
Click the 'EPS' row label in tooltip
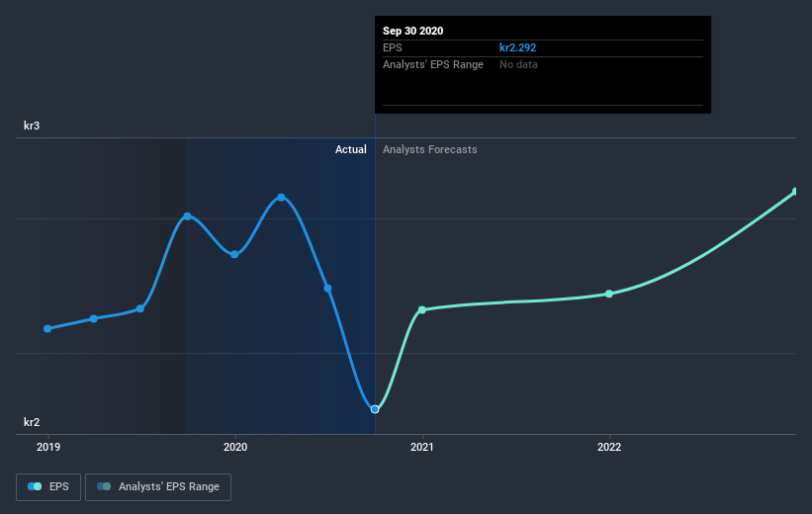coord(392,47)
